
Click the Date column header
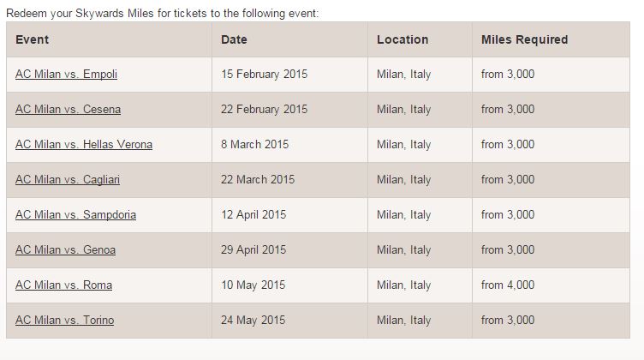point(234,39)
